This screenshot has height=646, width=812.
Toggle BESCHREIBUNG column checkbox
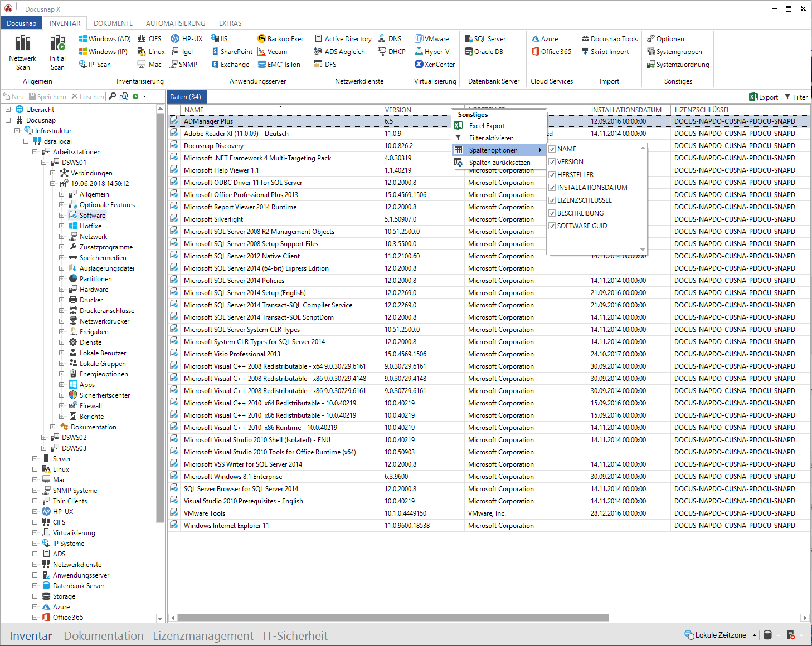pos(552,213)
